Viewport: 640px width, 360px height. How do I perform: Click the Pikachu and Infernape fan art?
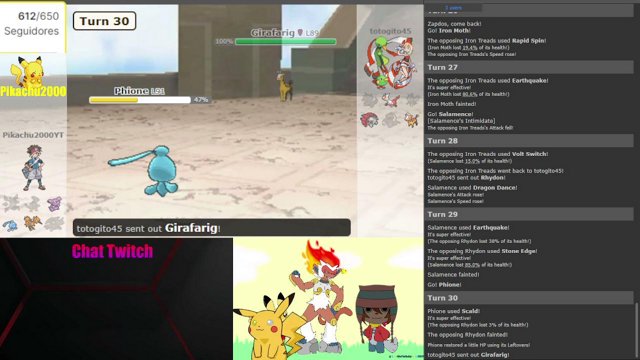click(x=328, y=299)
